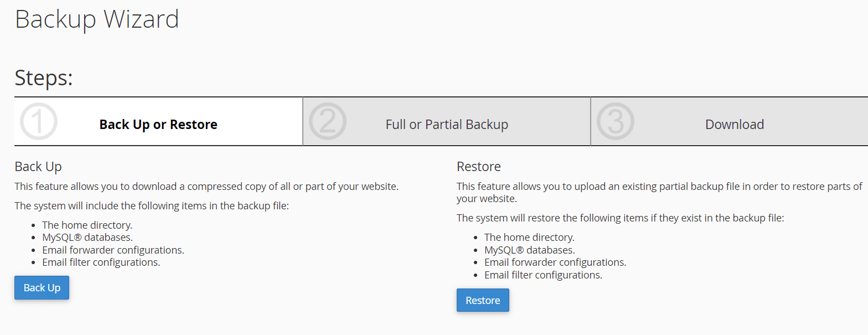Screen dimensions: 868x335
Task: Select the Back Up or Restore step
Action: point(158,124)
